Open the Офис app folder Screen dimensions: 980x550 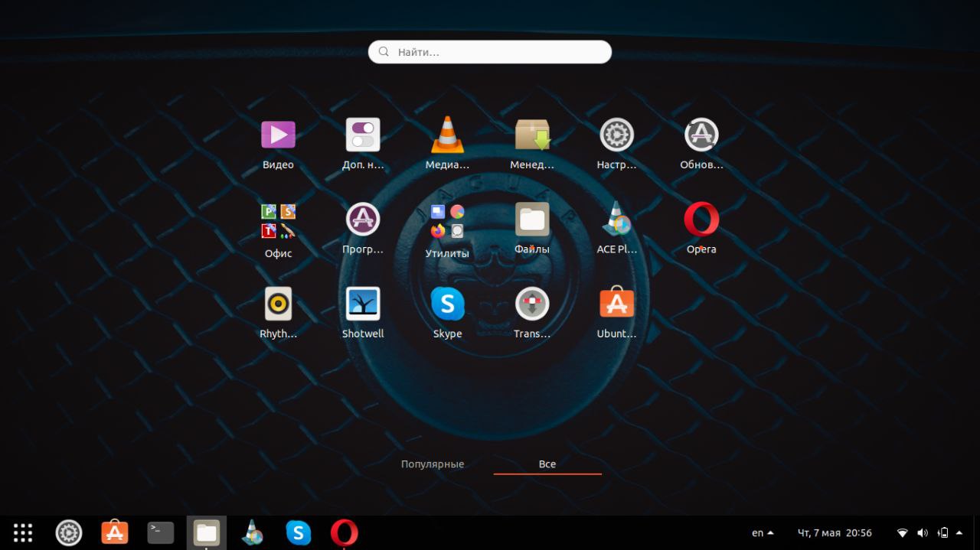pos(278,221)
